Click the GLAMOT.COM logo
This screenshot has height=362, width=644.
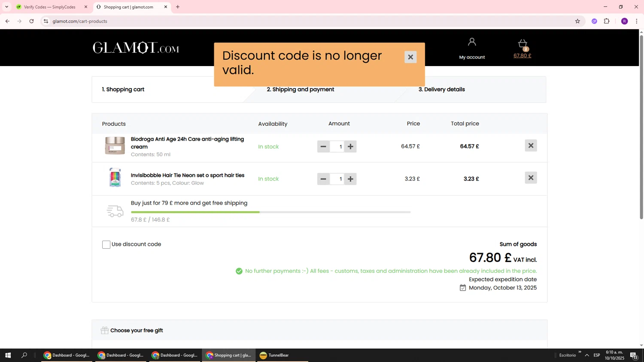(x=136, y=48)
